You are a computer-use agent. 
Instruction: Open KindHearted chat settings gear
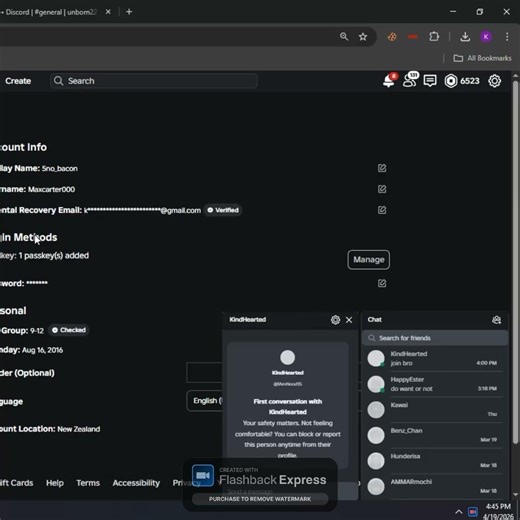click(x=335, y=320)
